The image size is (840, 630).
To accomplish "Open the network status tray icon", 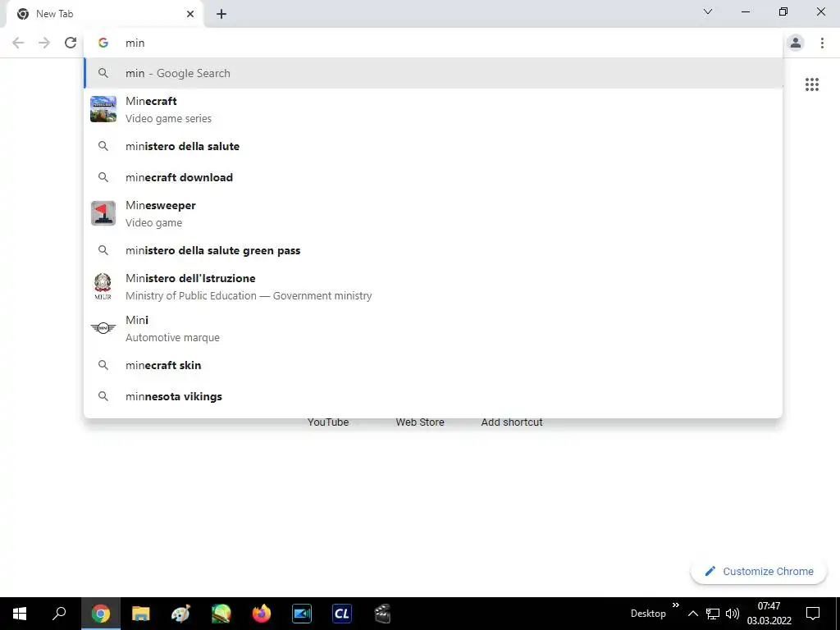I will tap(713, 614).
